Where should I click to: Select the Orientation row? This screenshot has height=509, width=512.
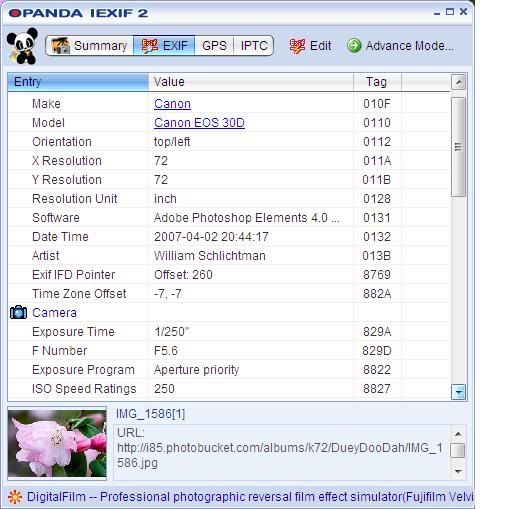(x=229, y=142)
